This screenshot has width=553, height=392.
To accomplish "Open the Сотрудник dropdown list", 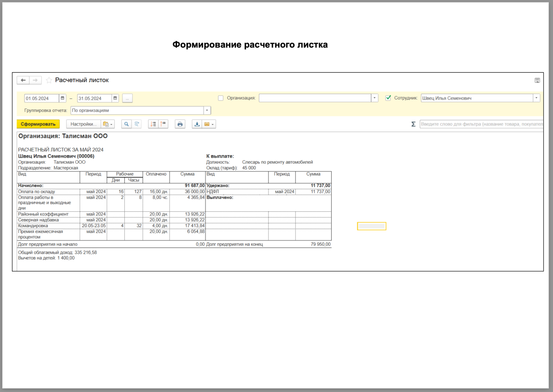I will click(x=536, y=98).
